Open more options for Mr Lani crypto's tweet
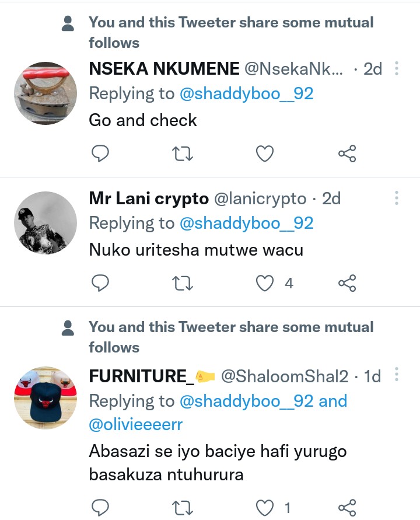The width and height of the screenshot is (420, 520). (x=397, y=198)
